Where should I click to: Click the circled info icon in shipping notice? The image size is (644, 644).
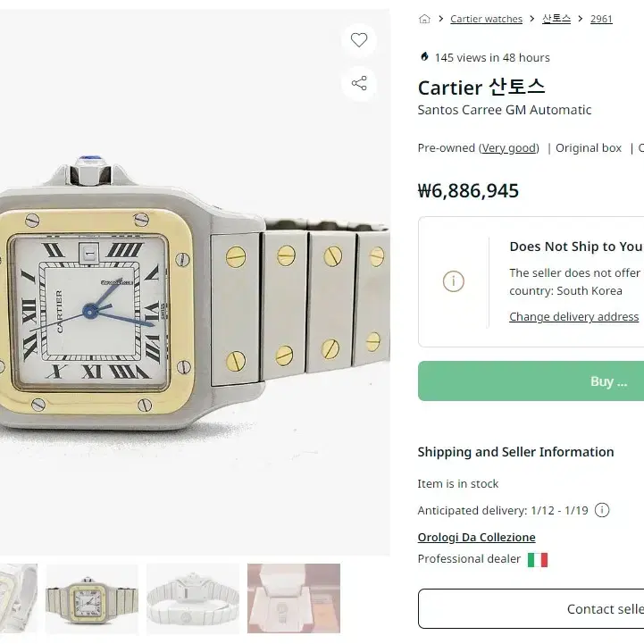click(454, 281)
